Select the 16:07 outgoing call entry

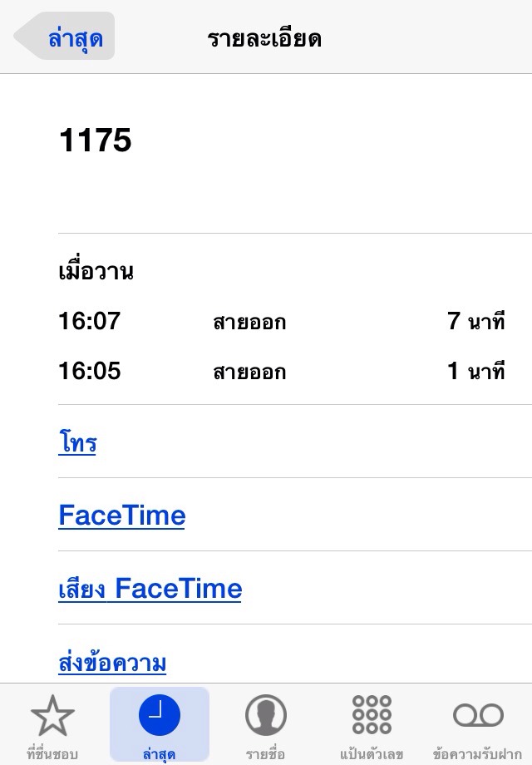(281, 321)
